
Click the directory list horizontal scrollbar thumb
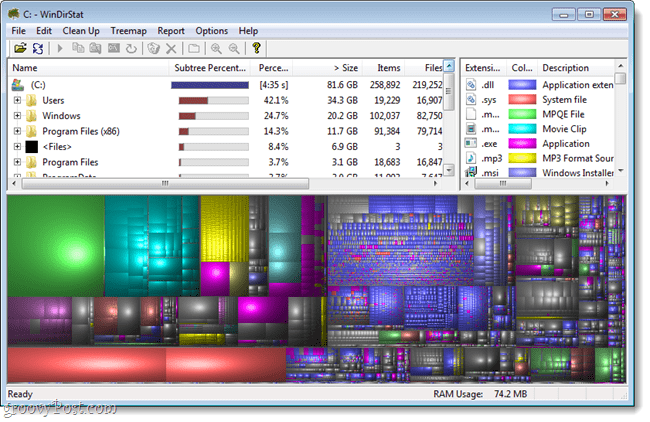(165, 183)
